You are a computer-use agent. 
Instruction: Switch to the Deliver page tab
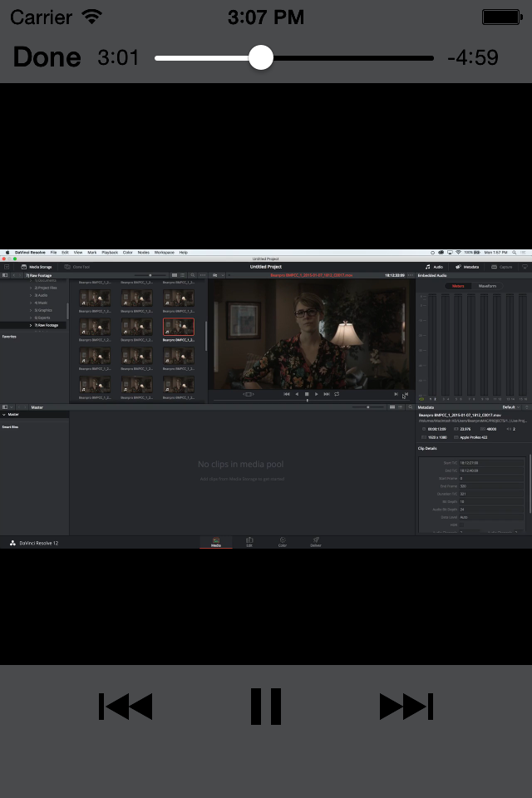click(x=316, y=542)
